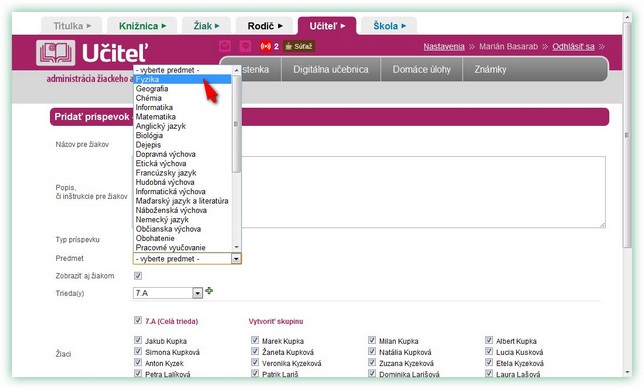Screen dimensions: 644x389
Task: Click scroll-up arrow of subject list
Action: pyautogui.click(x=236, y=70)
